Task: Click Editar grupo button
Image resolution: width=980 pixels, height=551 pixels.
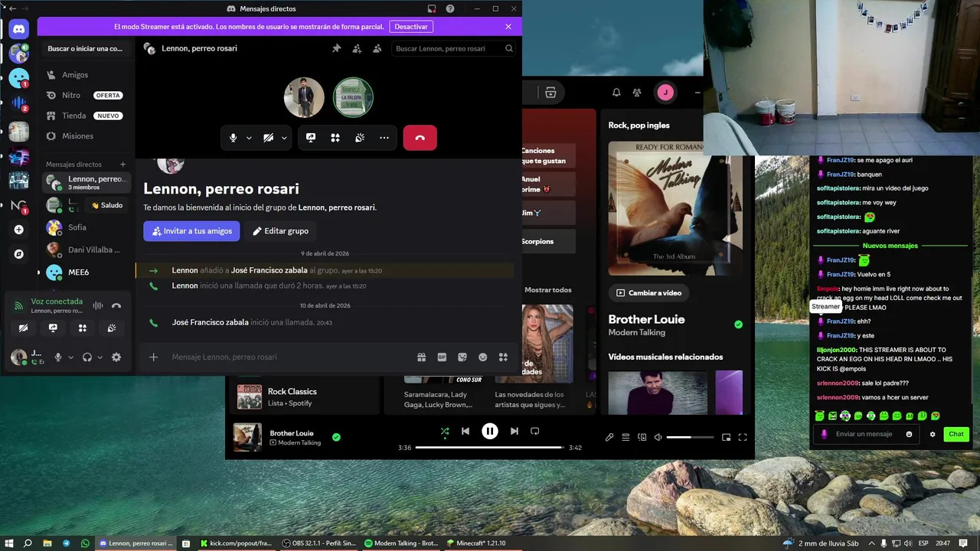Action: (280, 231)
